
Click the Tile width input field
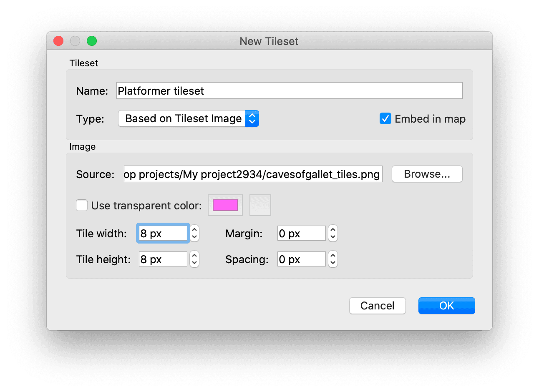[163, 234]
